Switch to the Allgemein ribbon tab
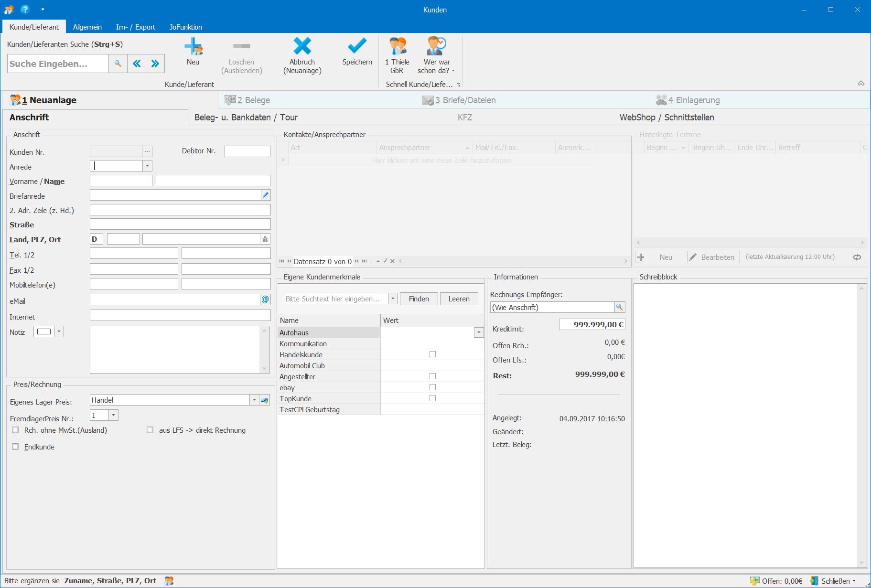This screenshot has width=871, height=588. pos(87,27)
